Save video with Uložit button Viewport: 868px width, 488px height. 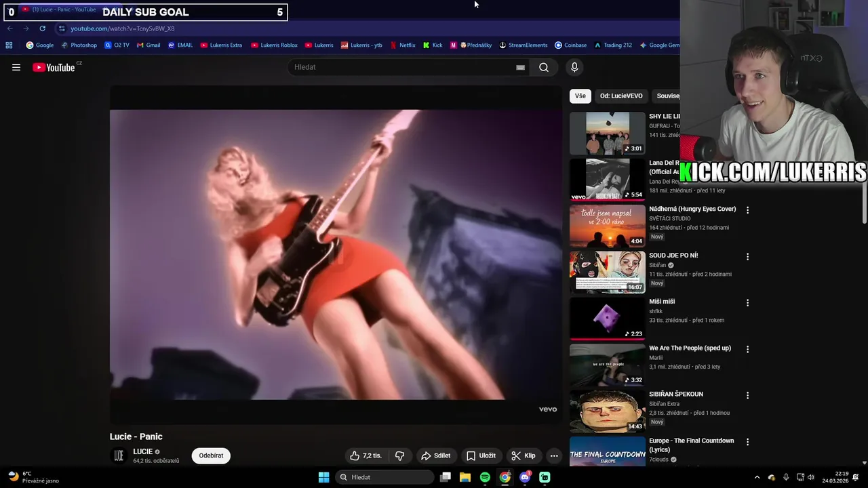coord(481,455)
